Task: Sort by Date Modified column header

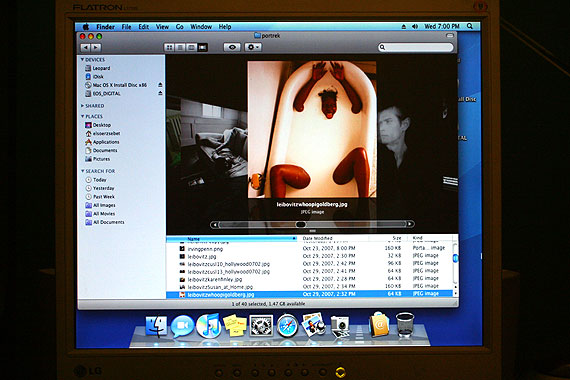Action: (x=334, y=238)
